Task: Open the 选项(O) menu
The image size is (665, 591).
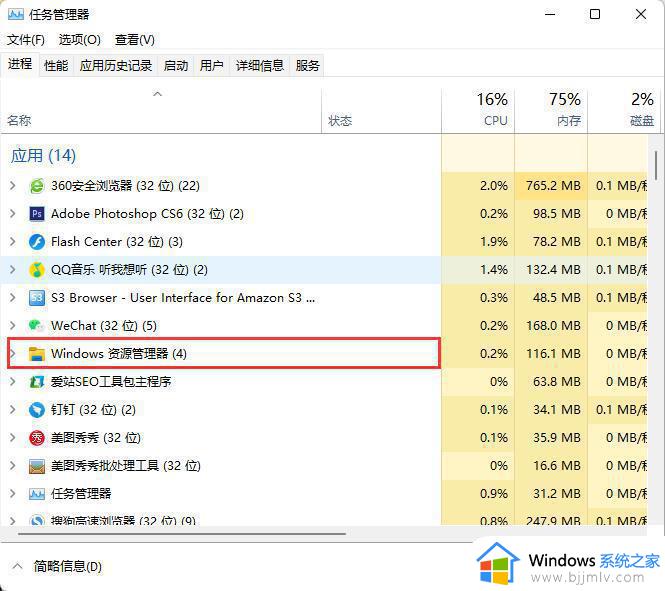Action: (80, 40)
